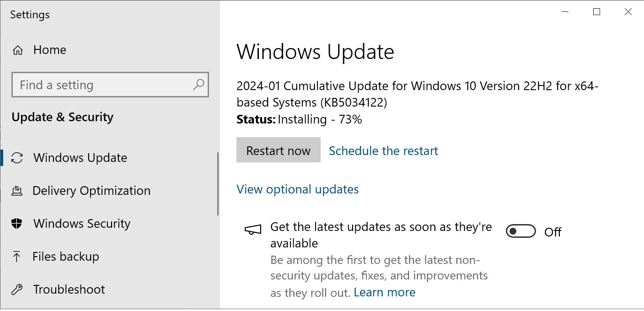This screenshot has width=644, height=311.
Task: Click the megaphone icon beside latest updates
Action: [253, 229]
